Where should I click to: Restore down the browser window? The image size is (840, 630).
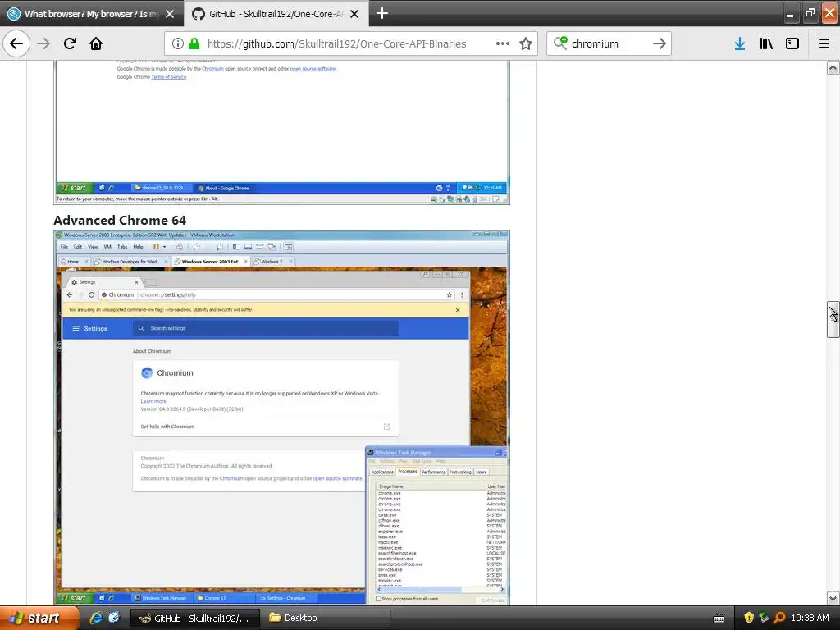810,13
